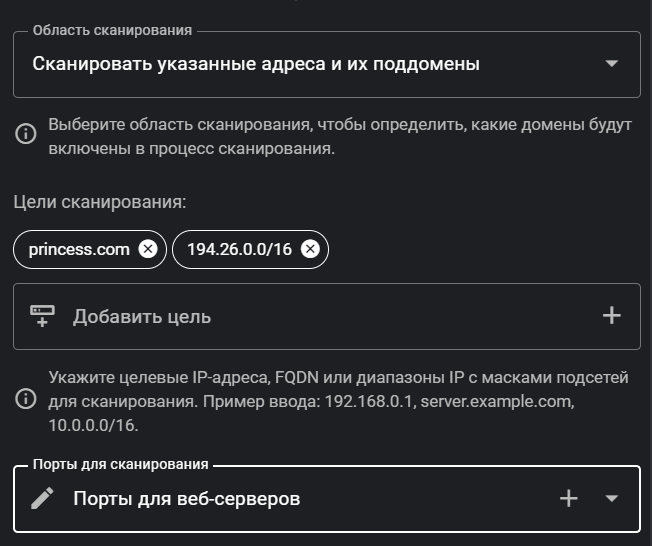652x546 pixels.
Task: Click the info icon beside IP address hint
Action: pyautogui.click(x=26, y=399)
